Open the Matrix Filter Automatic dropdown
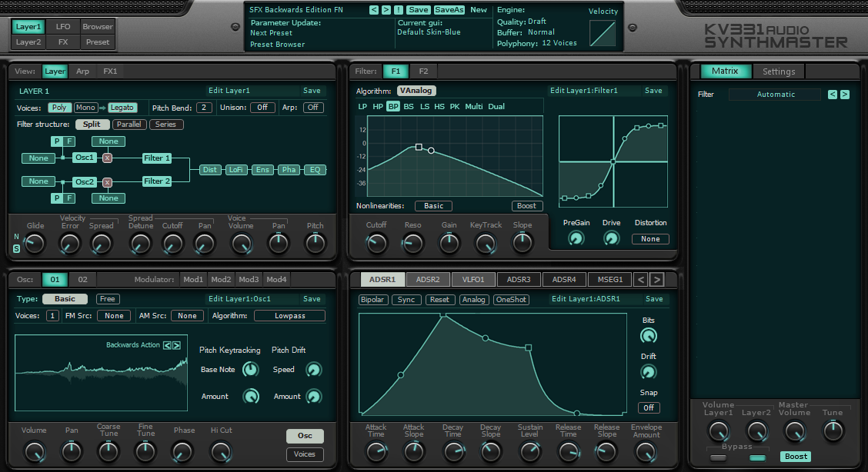Image resolution: width=868 pixels, height=472 pixels. (x=776, y=95)
